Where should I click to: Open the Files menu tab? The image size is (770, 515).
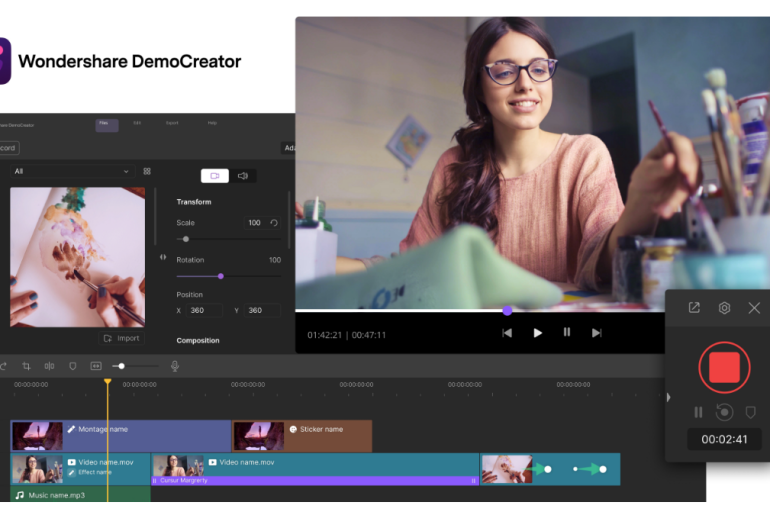point(107,125)
